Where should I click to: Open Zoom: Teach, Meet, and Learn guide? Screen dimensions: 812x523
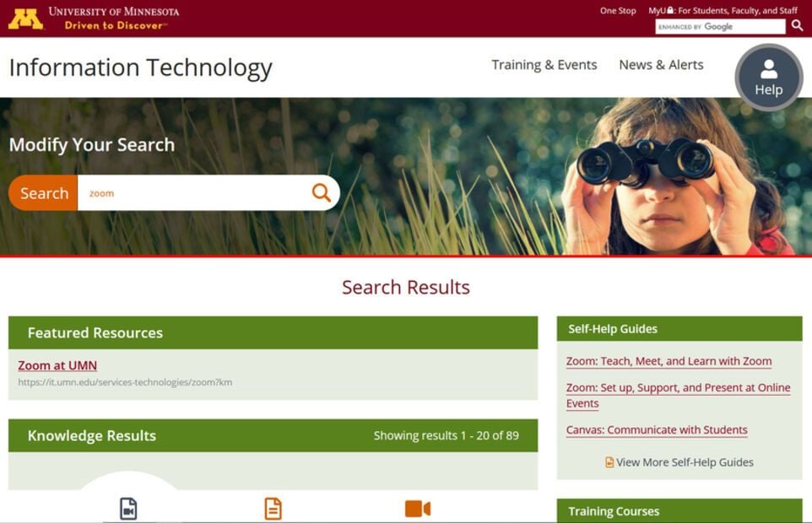tap(669, 361)
